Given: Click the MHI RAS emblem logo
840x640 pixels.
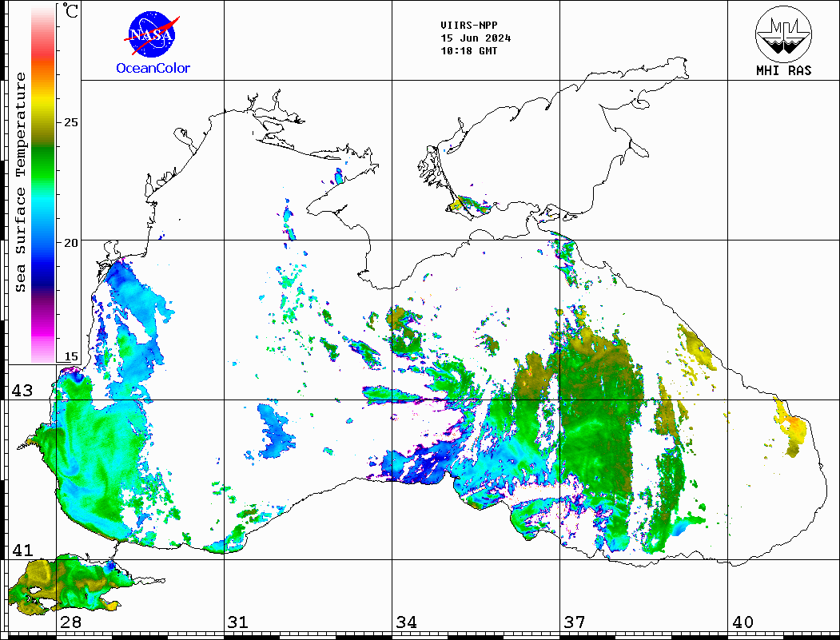Looking at the screenshot, I should (783, 34).
